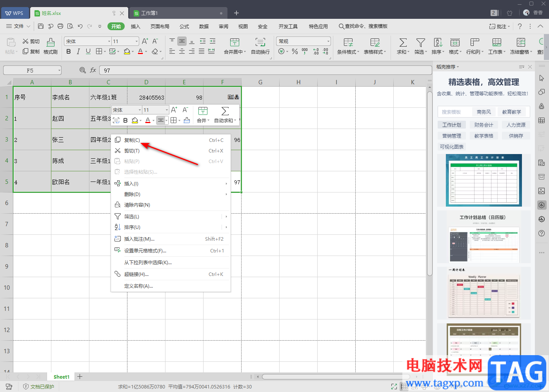This screenshot has height=392, width=549.
Task: Expand the Sort (排序) submenu in context menu
Action: [x=226, y=227]
